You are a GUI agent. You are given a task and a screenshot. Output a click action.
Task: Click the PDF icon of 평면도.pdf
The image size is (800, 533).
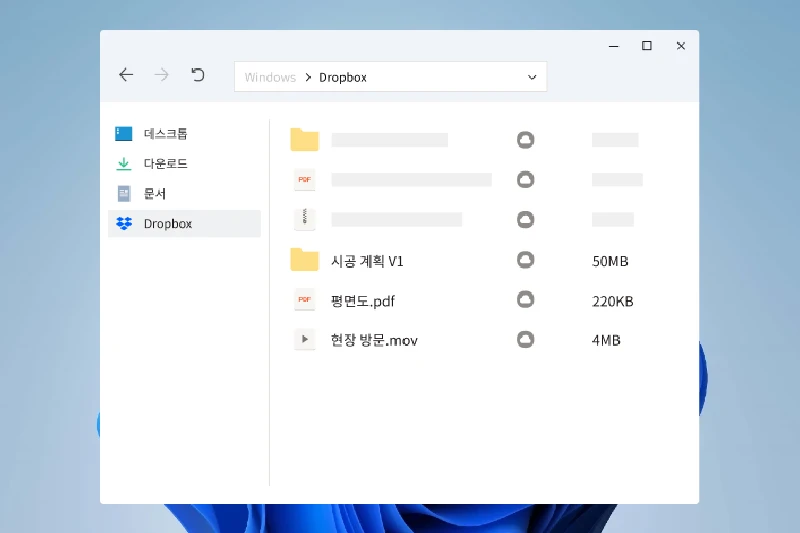click(x=305, y=300)
